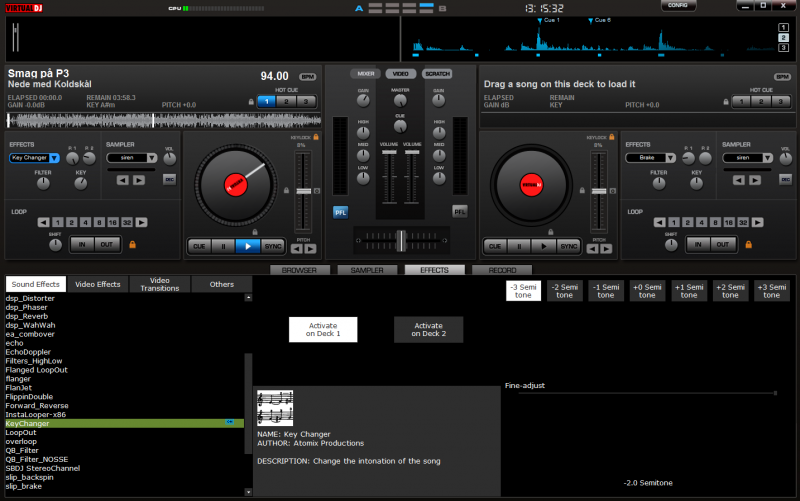Click left deck sampler play arrow
This screenshot has height=501, width=800.
[x=139, y=180]
